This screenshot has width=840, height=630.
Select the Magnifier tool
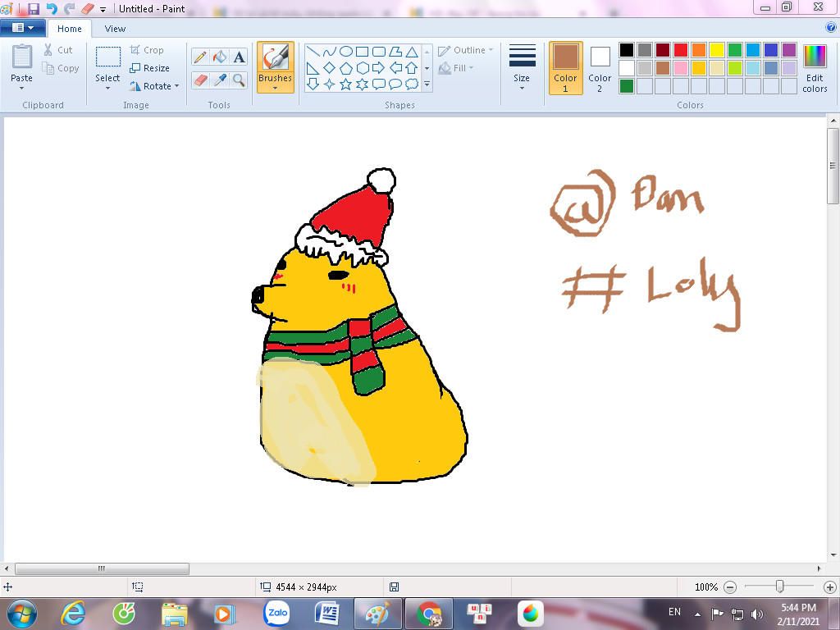[239, 80]
